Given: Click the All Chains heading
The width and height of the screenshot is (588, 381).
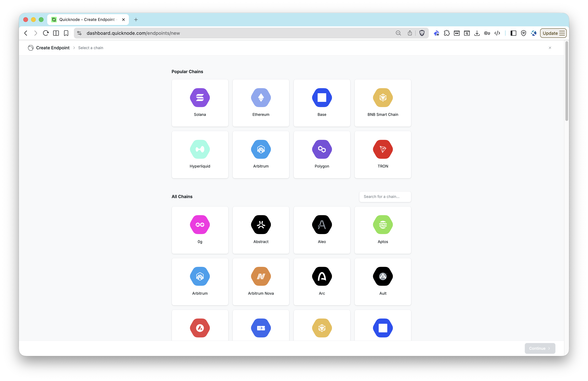Looking at the screenshot, I should pyautogui.click(x=182, y=197).
